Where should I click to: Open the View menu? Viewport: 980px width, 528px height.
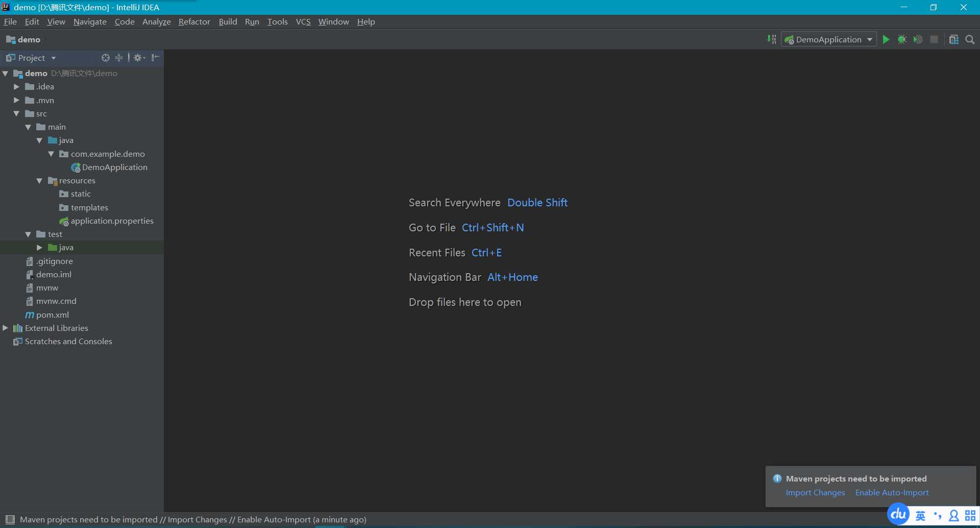pos(56,21)
